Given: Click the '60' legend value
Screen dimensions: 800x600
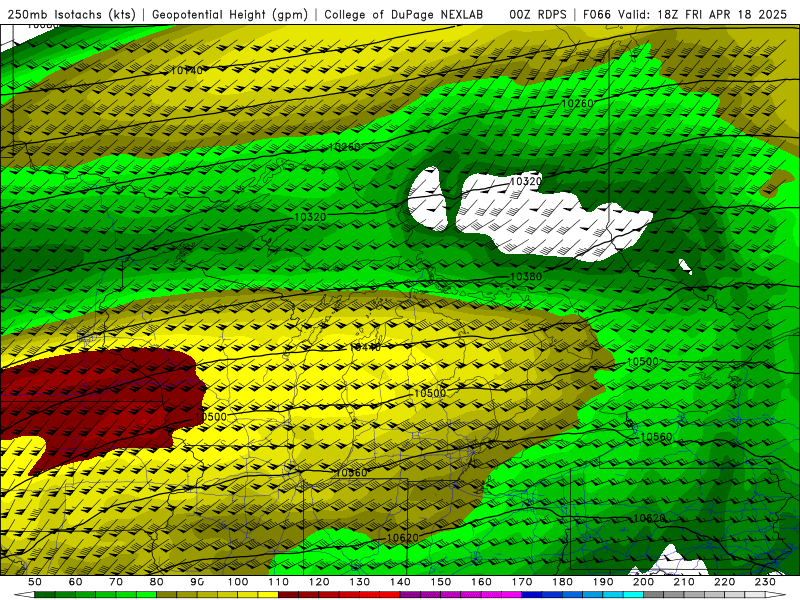Looking at the screenshot, I should [x=76, y=582].
